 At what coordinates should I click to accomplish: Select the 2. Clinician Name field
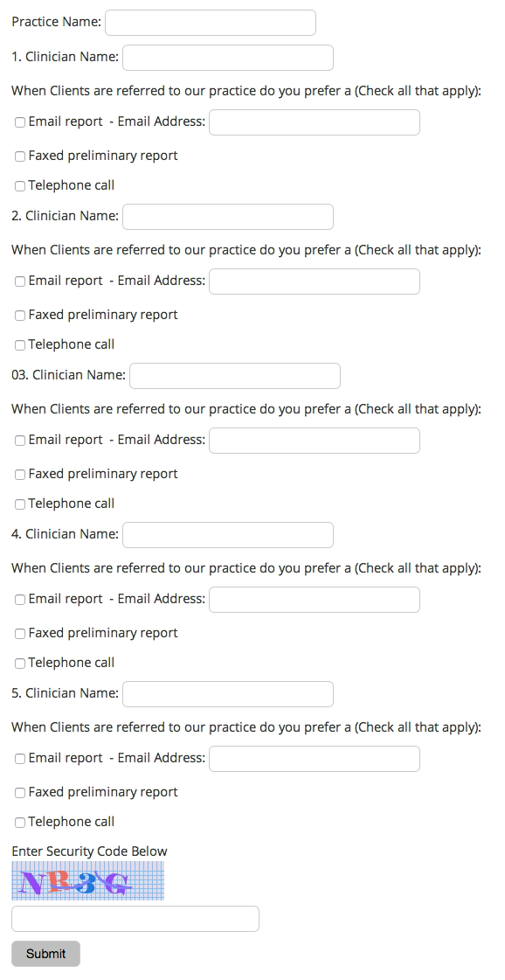coord(228,216)
